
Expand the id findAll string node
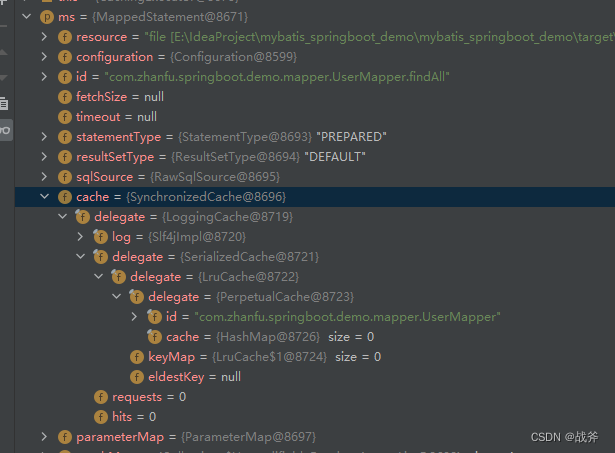tap(44, 77)
